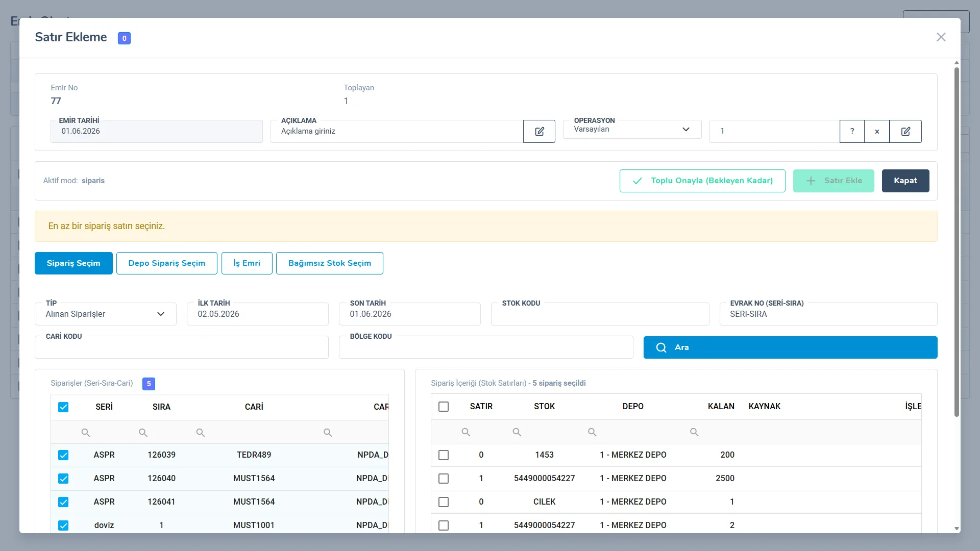
Task: Open the Operasyon dropdown showing Varsayılan
Action: [632, 130]
